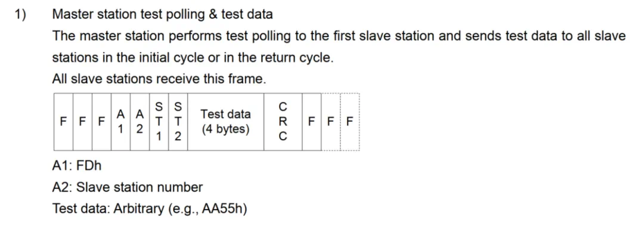The image size is (644, 227).
Task: Click the ST1 status cell
Action: coord(159,122)
